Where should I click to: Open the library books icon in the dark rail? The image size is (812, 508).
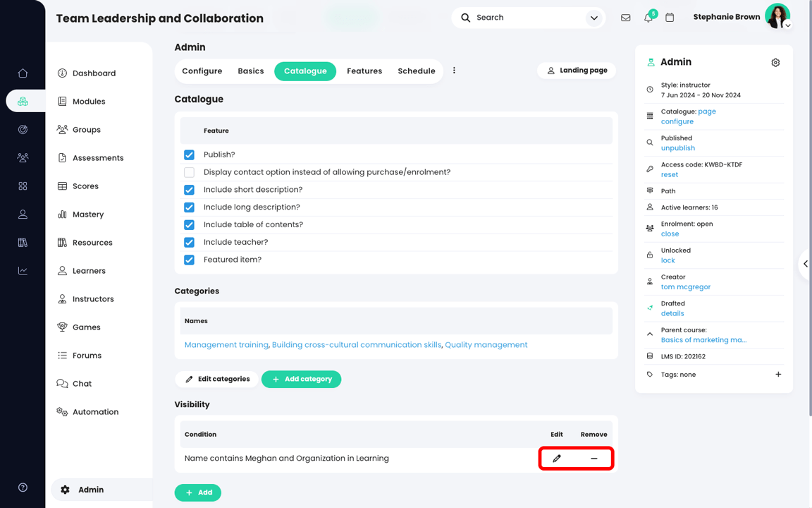pyautogui.click(x=23, y=242)
